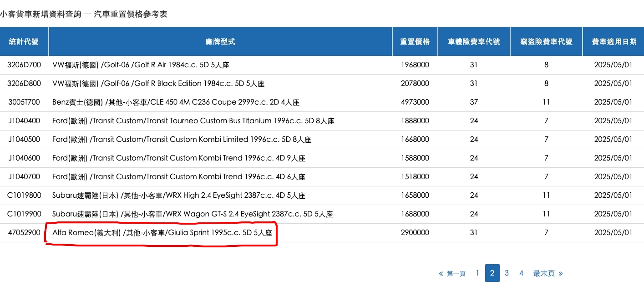The width and height of the screenshot is (644, 296).
Task: Click Subaru WRX Wagon GT-S description
Action: (193, 214)
